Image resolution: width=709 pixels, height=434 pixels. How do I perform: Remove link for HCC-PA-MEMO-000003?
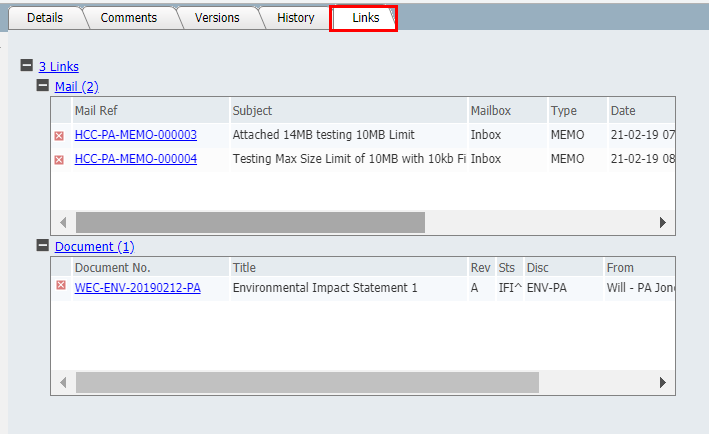point(59,136)
